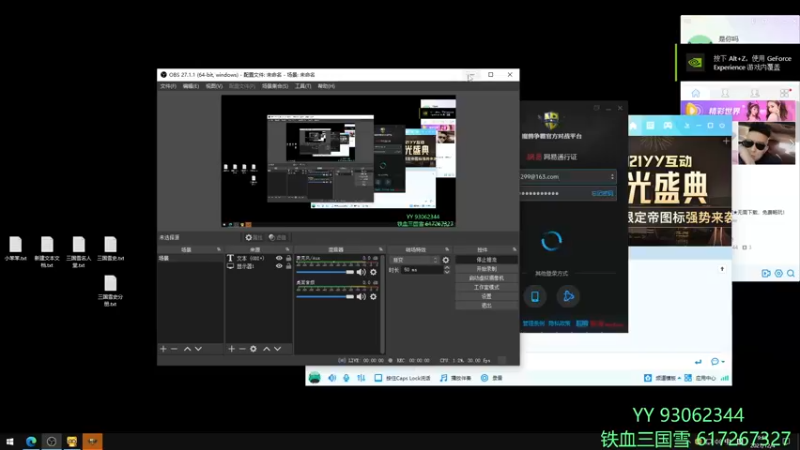Click the microphone icon in YY bottom toolbar
800x450 pixels.
point(346,378)
